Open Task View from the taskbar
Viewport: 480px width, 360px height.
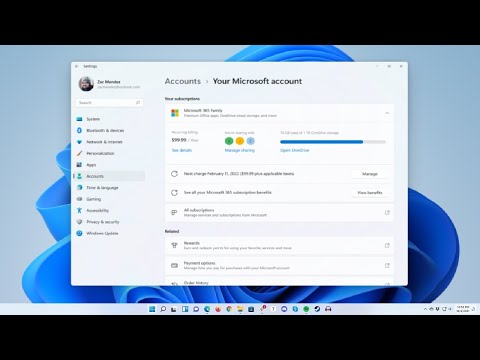[174, 309]
